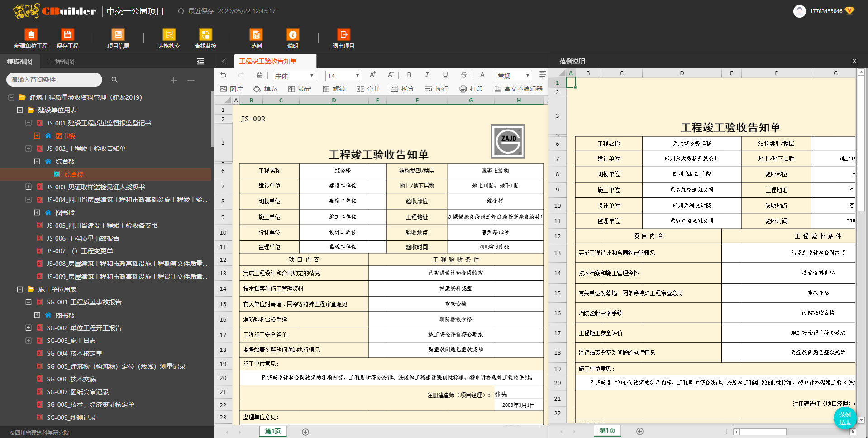Open 表格搜索 table search
This screenshot has height=438, width=868.
coord(169,39)
